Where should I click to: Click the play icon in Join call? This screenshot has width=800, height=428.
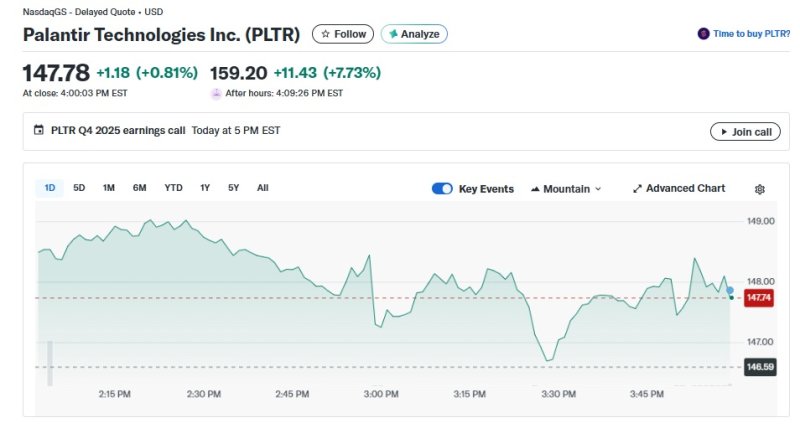tap(720, 132)
